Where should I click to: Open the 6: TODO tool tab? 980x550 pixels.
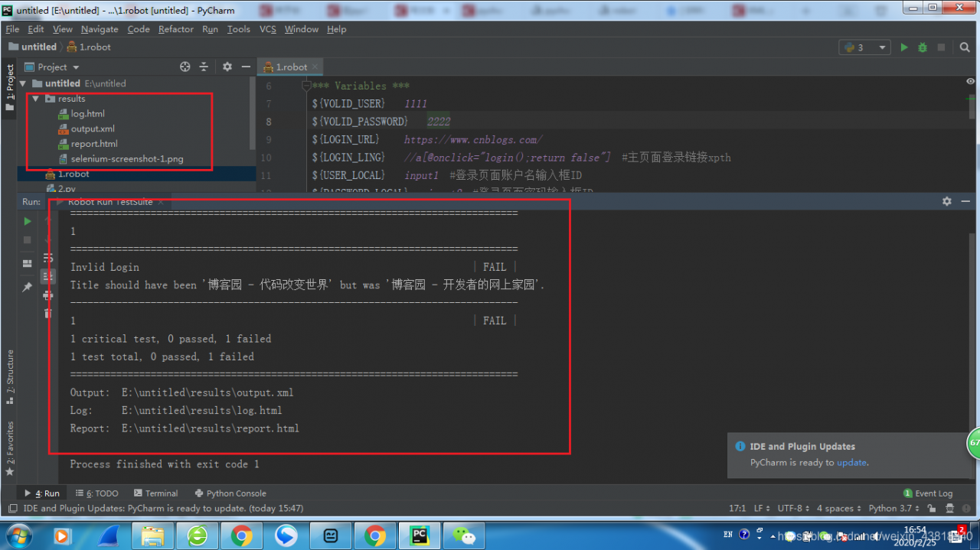96,493
